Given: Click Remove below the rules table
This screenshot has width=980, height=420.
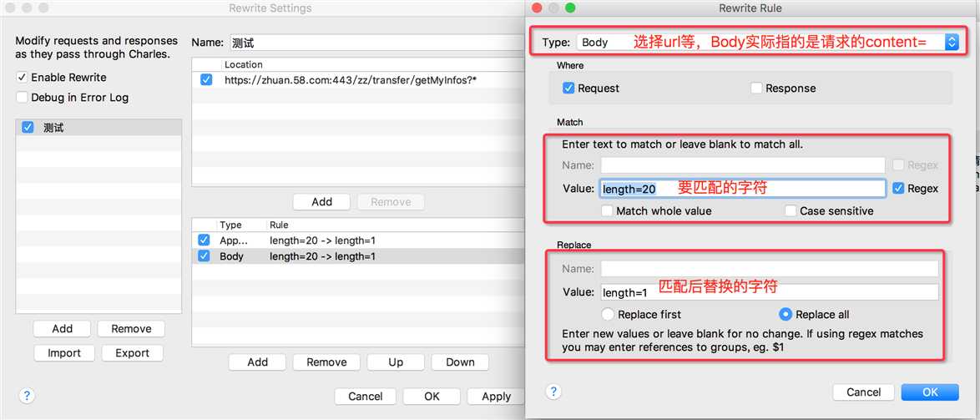Looking at the screenshot, I should point(326,362).
